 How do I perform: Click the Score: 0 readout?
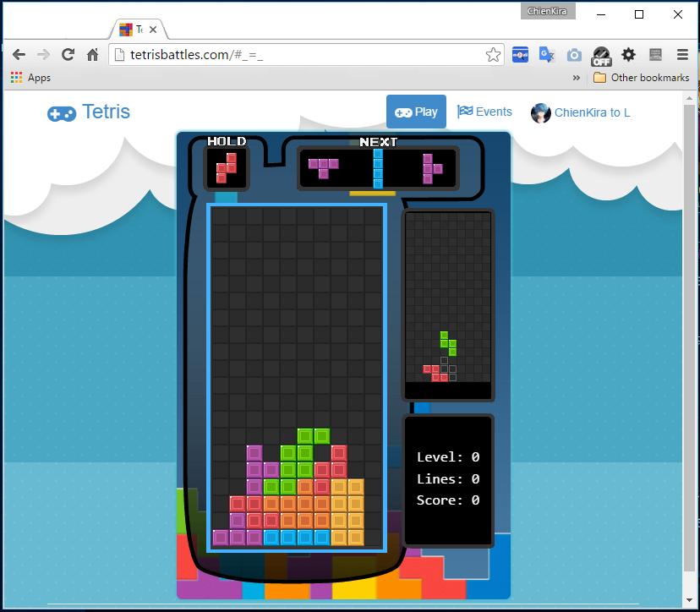(x=448, y=500)
